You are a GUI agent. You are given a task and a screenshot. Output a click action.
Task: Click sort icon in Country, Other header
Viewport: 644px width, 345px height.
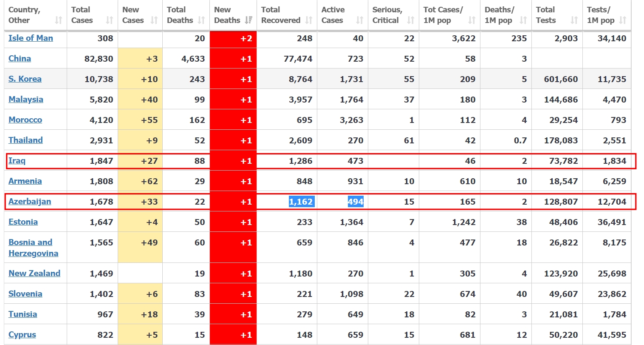[59, 20]
